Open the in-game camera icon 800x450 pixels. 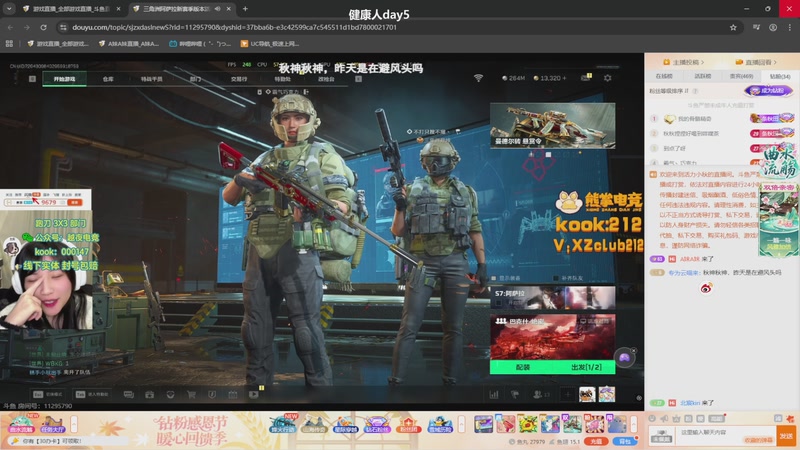[x=149, y=394]
